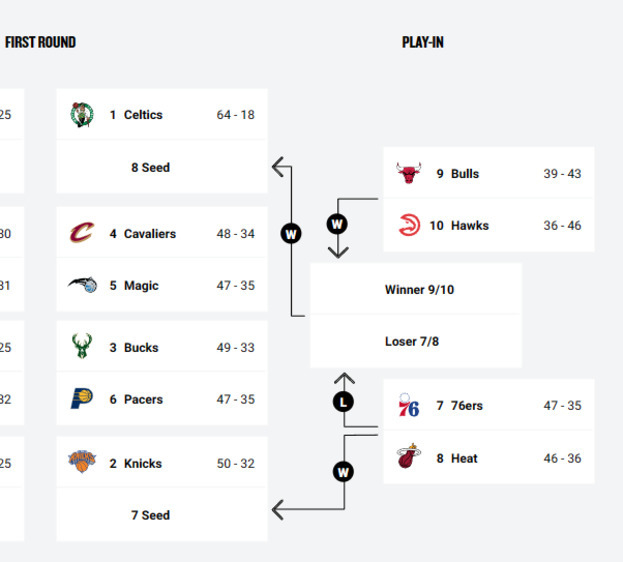The height and width of the screenshot is (562, 623).
Task: Open the Knicks team name link
Action: 143,464
